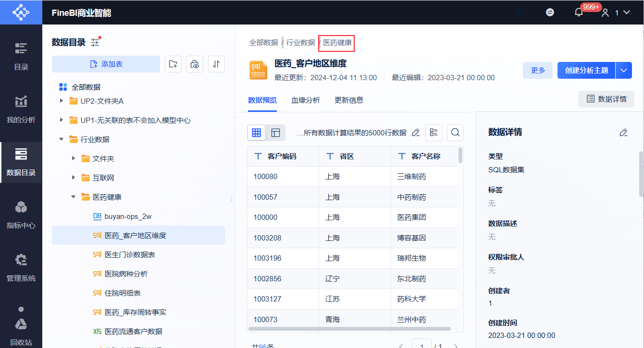Open the 住院明细表 dataset
Viewport: 644px width, 348px height.
[x=138, y=293]
